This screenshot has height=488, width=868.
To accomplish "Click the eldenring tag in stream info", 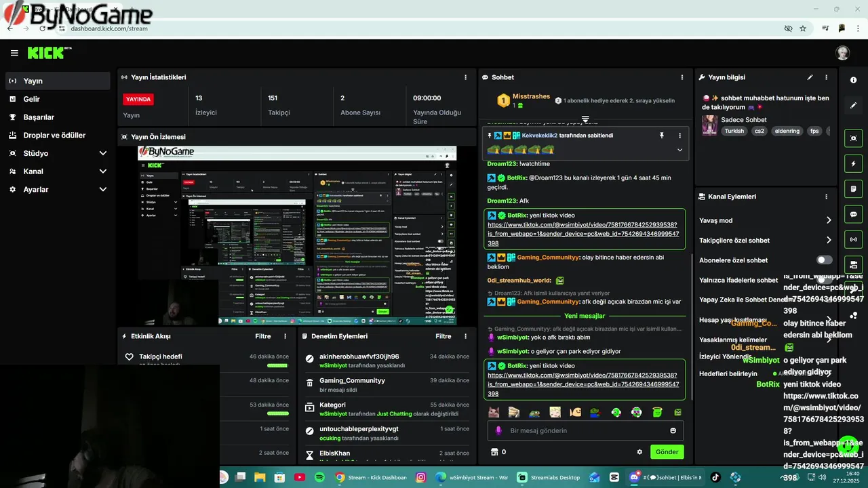I will pos(788,131).
